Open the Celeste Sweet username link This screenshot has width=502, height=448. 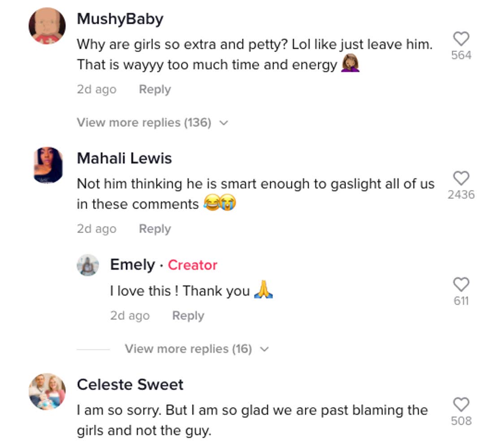point(130,384)
